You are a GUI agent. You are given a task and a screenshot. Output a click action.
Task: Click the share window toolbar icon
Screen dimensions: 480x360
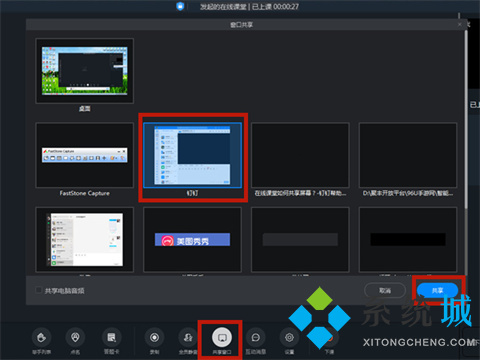pyautogui.click(x=222, y=337)
